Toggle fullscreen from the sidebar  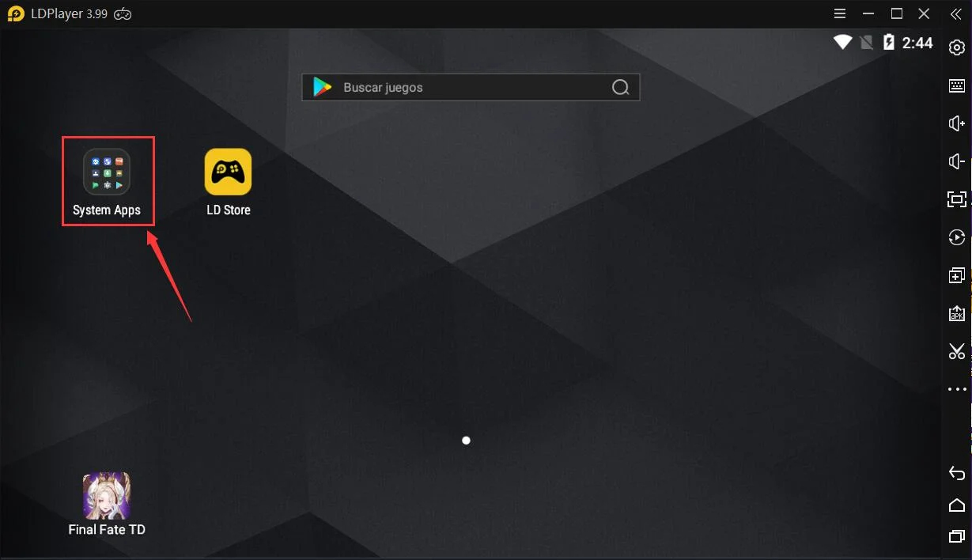pyautogui.click(x=957, y=199)
